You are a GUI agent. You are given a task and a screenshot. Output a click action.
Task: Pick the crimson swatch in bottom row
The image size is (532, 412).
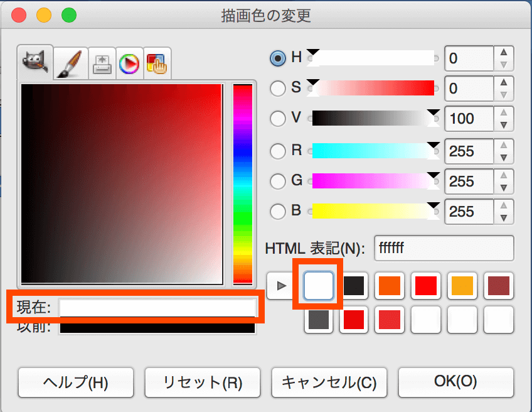(x=390, y=320)
